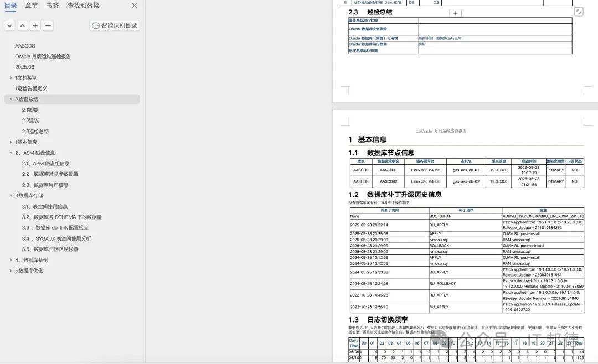
Task: Jump to 2.1、ASM 磁盘组信息 outline entry
Action: tap(46, 164)
